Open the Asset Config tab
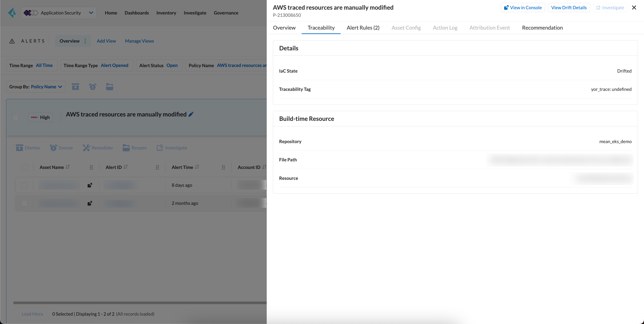 [406, 28]
